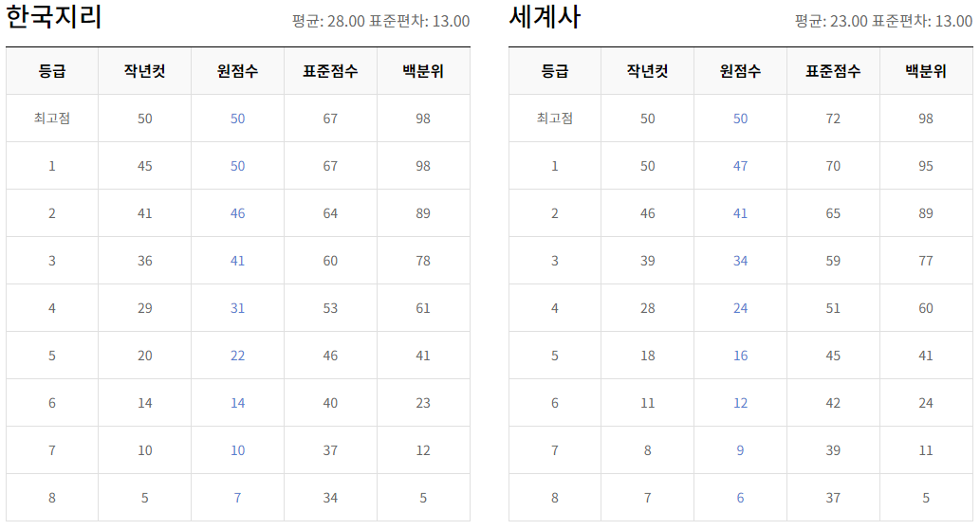Select 한국지리 grade 7 백분위 value 12
This screenshot has height=530, width=980.
coord(423,450)
